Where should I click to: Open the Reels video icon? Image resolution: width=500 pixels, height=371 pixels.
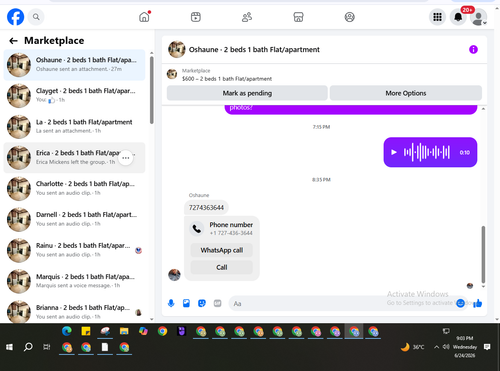tap(196, 17)
